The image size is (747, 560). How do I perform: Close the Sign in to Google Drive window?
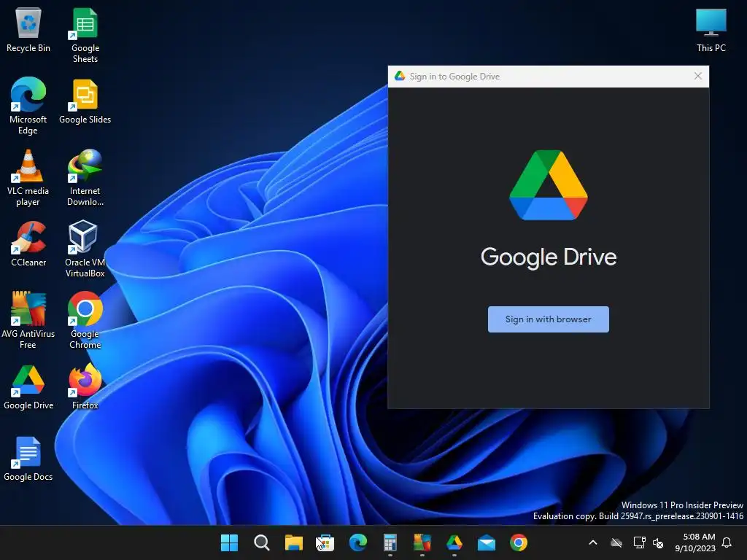(x=698, y=76)
